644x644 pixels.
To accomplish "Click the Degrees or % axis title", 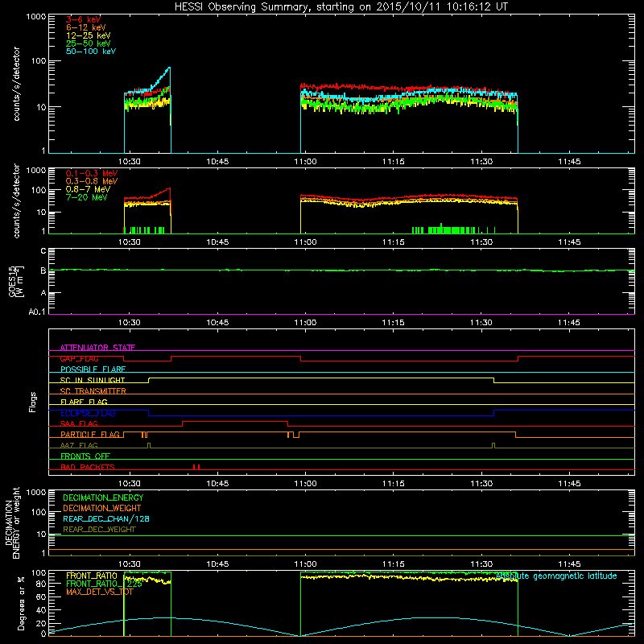I will point(21,603).
